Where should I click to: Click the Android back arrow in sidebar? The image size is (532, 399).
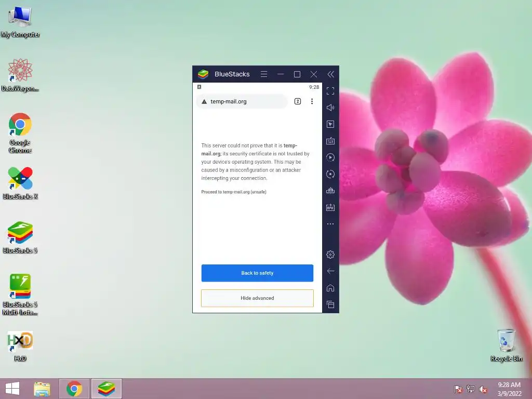click(330, 271)
